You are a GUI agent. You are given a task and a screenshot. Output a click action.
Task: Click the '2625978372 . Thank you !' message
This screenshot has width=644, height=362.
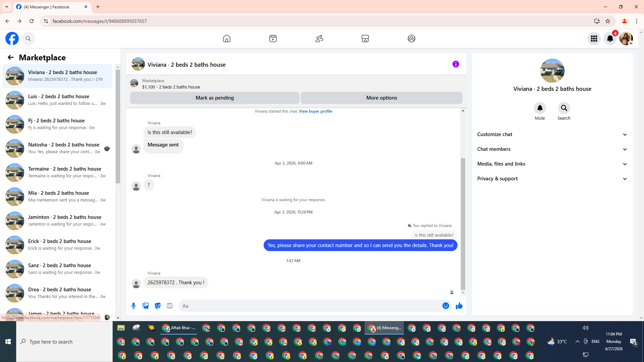pyautogui.click(x=176, y=283)
